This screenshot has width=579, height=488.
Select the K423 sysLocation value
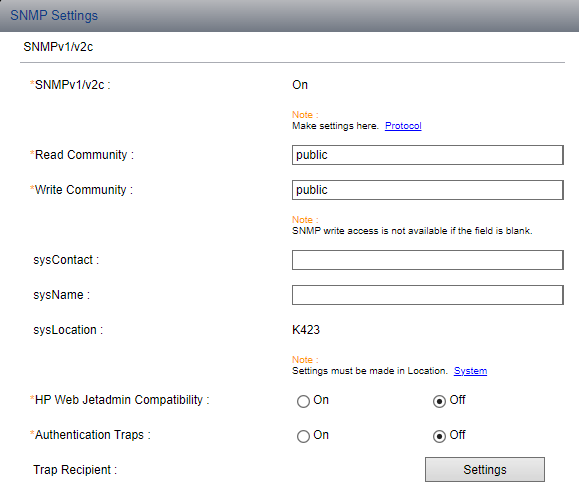(306, 330)
